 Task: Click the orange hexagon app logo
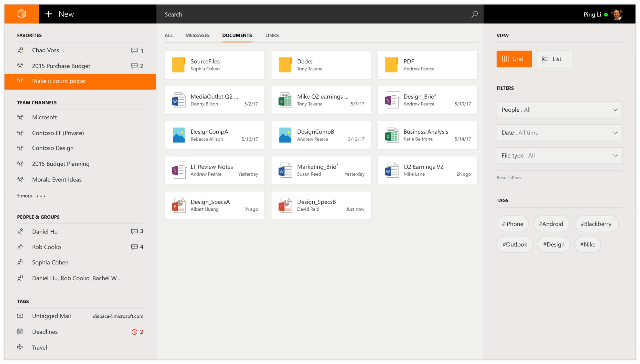point(22,14)
